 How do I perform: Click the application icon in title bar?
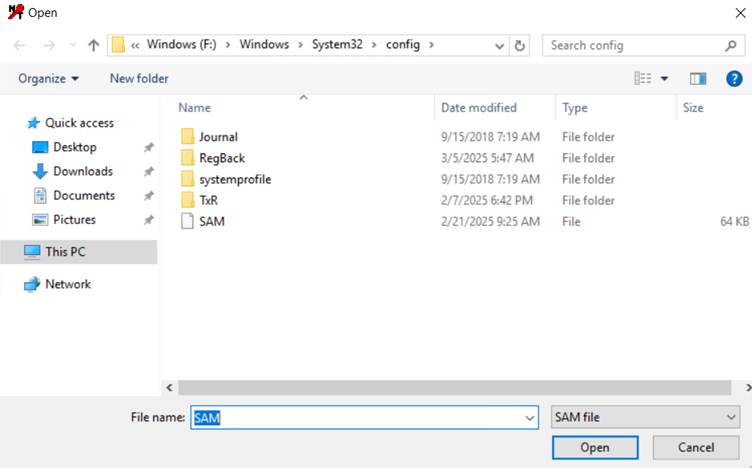16,12
